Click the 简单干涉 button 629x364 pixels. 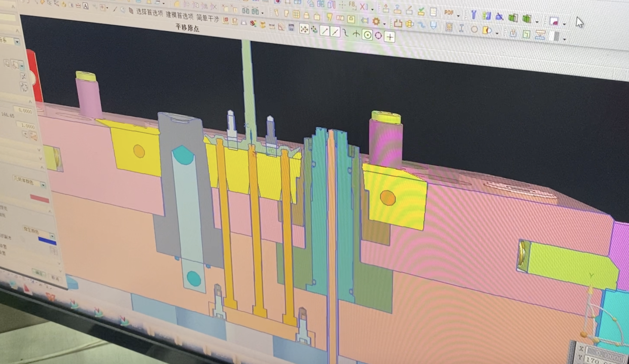(x=208, y=18)
